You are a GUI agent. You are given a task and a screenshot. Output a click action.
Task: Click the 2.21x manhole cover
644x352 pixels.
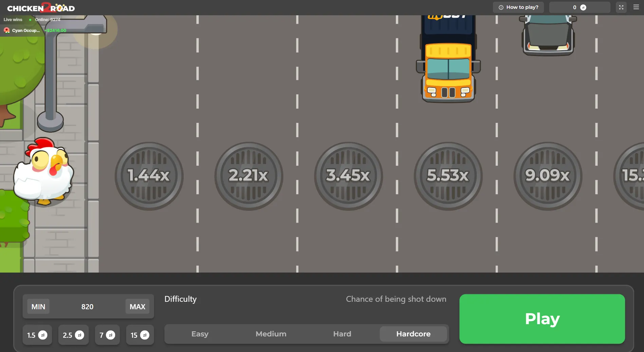[x=249, y=176]
